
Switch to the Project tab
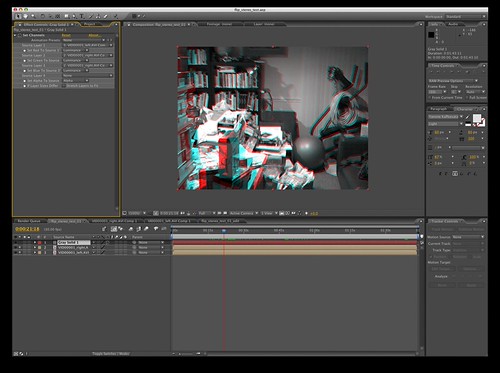(89, 24)
